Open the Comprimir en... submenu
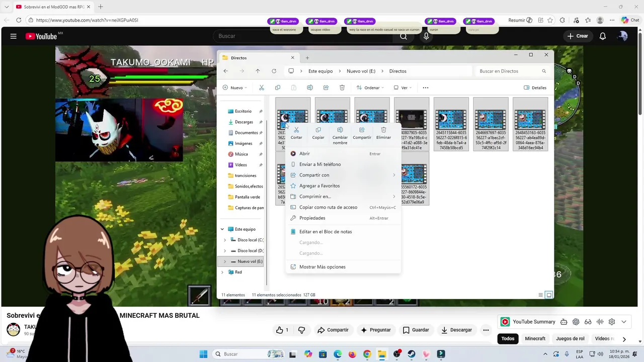 coord(343,197)
